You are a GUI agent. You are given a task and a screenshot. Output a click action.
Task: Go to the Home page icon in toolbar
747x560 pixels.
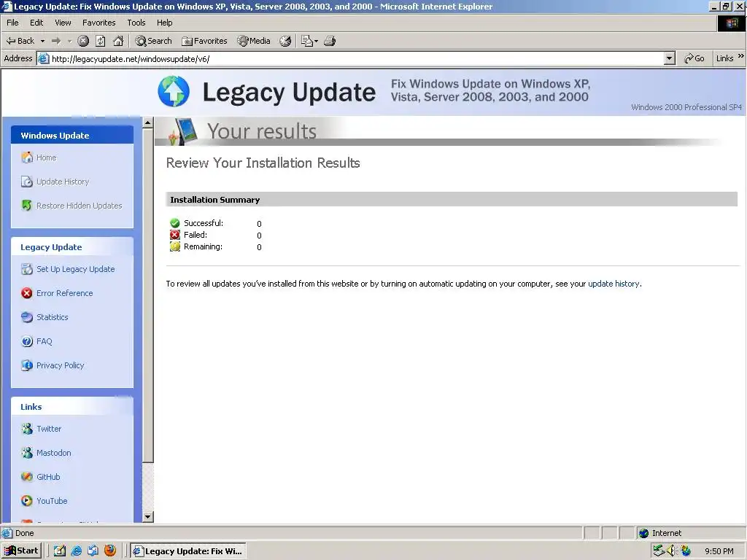pyautogui.click(x=118, y=41)
